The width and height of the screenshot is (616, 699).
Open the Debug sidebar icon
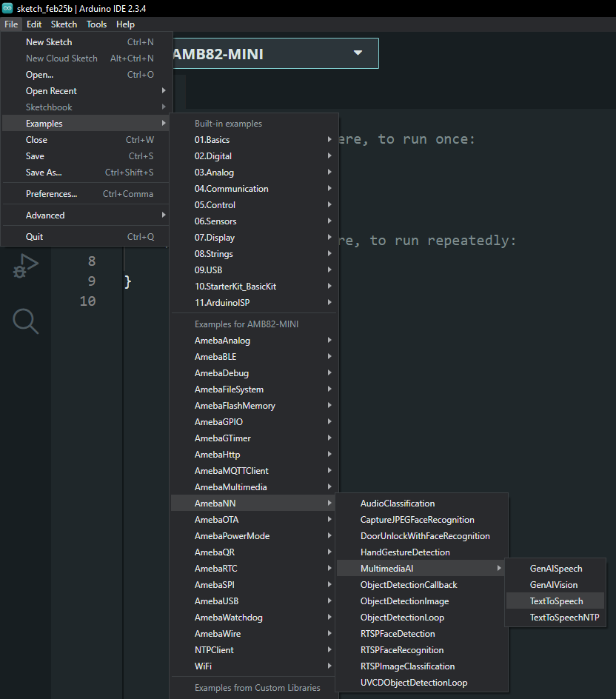pos(25,266)
